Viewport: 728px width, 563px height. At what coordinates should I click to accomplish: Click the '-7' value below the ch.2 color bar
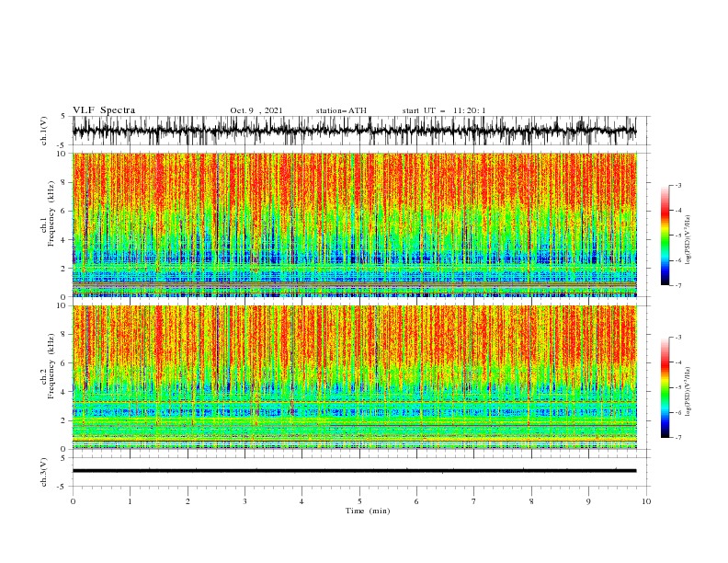pos(677,437)
